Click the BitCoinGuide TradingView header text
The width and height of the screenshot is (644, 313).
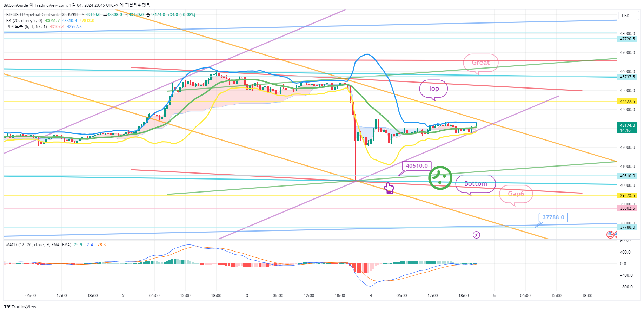(77, 5)
